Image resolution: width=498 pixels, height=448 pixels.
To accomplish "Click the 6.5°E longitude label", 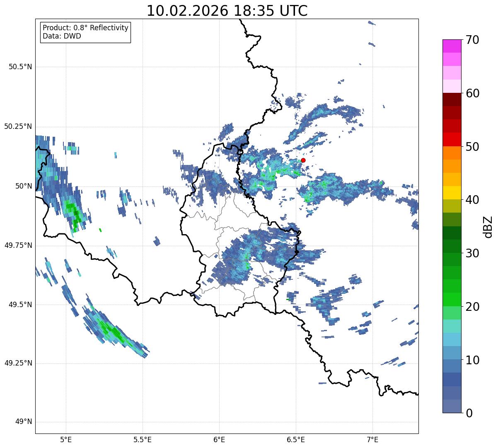I will 296,440.
